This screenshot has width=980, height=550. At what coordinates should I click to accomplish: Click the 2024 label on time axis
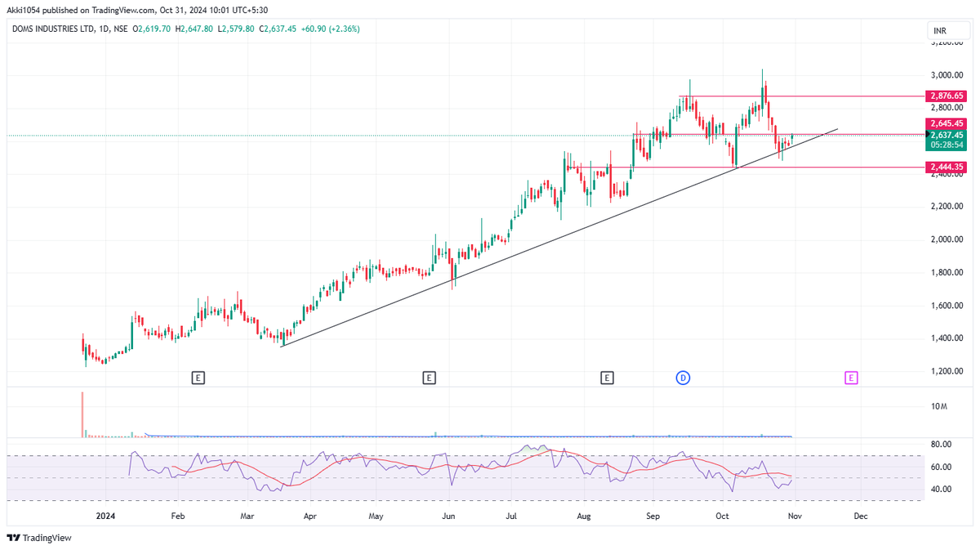coord(105,516)
